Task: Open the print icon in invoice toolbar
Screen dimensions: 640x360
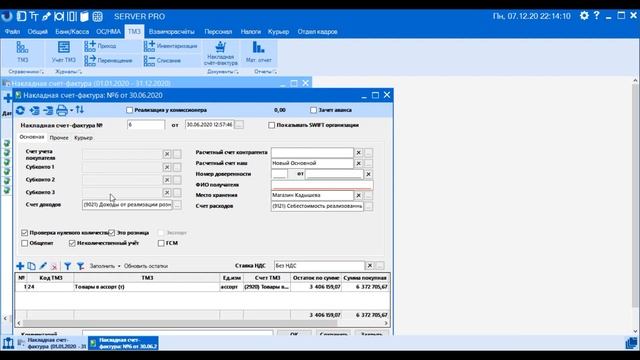Action: (x=62, y=110)
